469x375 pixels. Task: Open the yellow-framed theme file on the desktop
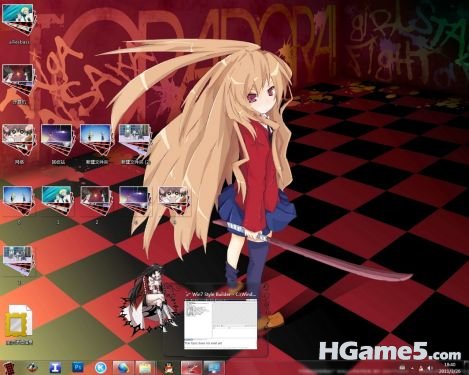[19, 324]
